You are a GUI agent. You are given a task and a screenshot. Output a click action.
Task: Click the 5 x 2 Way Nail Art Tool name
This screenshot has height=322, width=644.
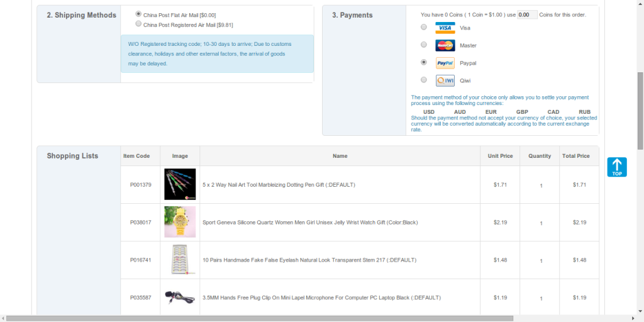pyautogui.click(x=279, y=185)
